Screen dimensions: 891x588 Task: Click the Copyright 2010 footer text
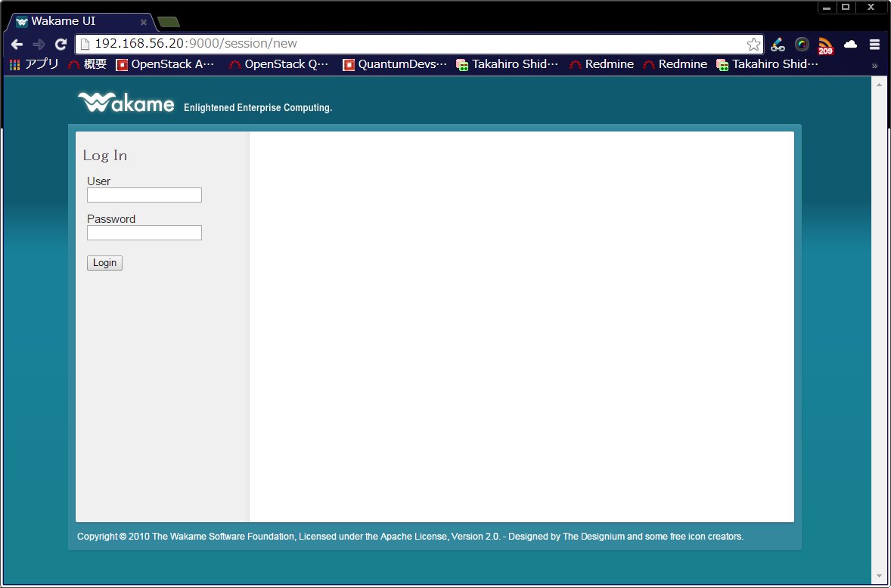pos(410,537)
